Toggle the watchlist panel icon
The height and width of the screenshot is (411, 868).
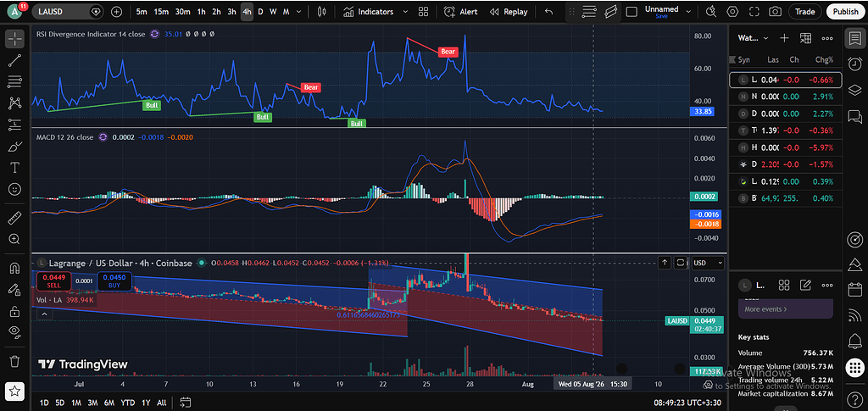(854, 38)
